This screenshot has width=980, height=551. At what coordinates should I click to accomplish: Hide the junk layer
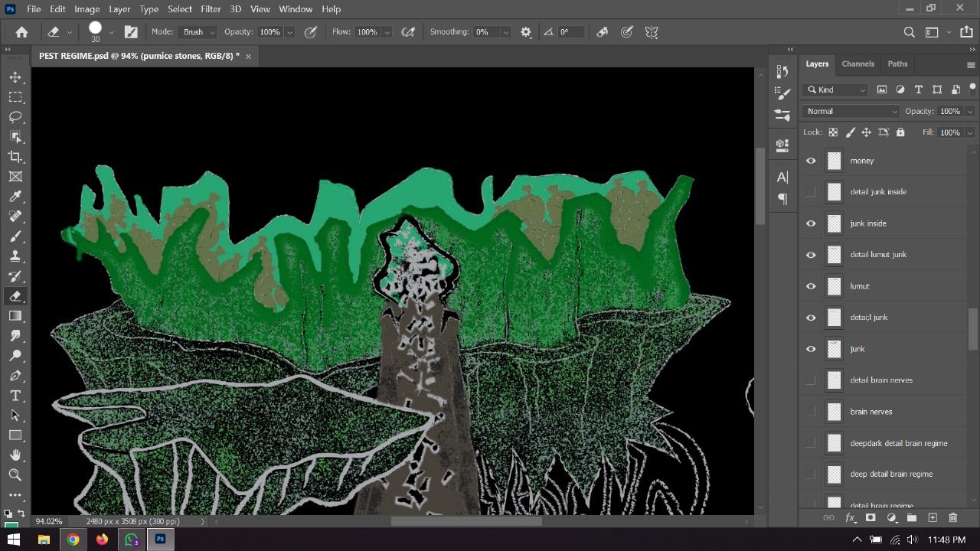pyautogui.click(x=811, y=349)
